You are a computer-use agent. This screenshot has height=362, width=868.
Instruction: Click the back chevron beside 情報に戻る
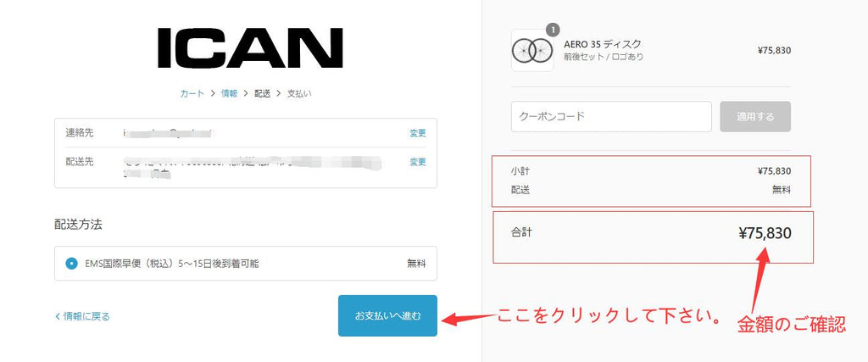[58, 316]
